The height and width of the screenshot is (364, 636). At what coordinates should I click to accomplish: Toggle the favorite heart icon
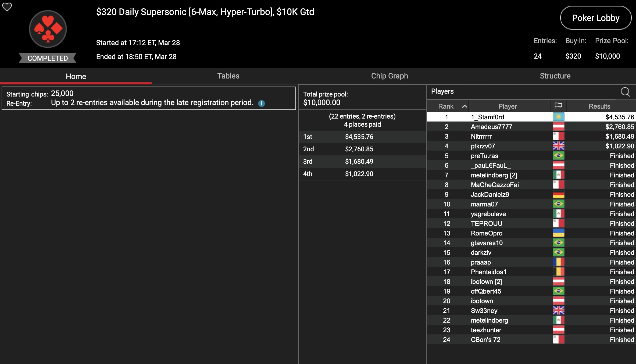7,7
